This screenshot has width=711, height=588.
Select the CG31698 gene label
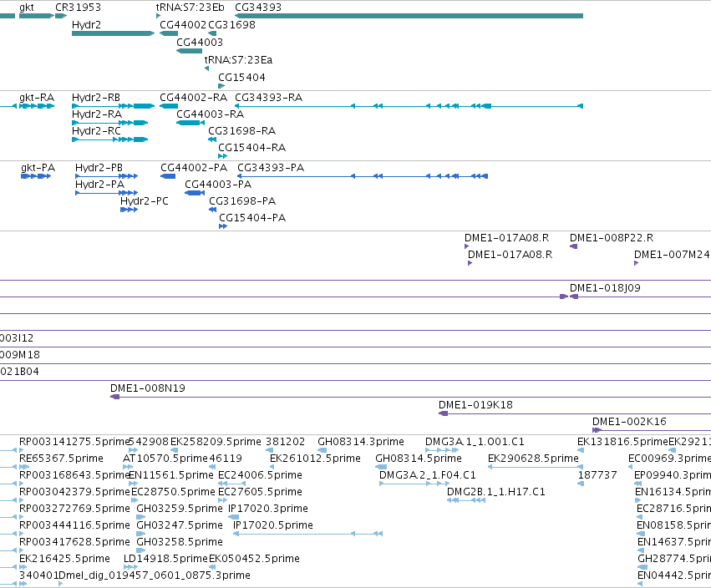pos(231,25)
